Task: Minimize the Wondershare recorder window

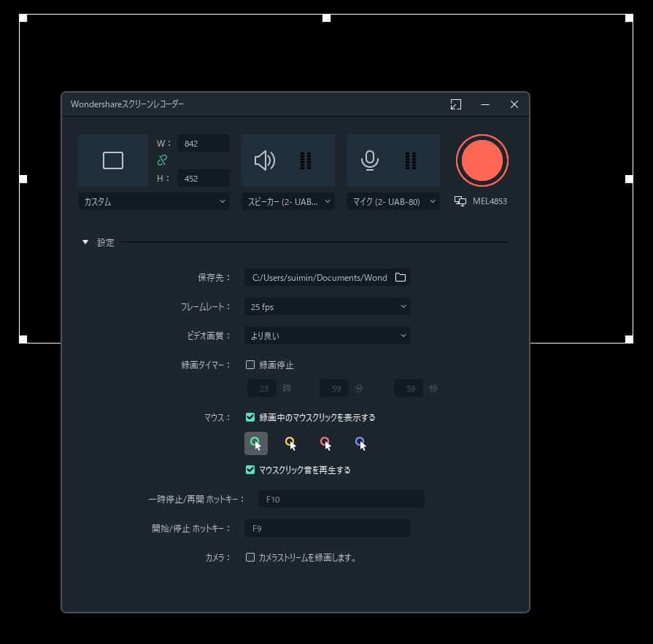Action: tap(485, 104)
